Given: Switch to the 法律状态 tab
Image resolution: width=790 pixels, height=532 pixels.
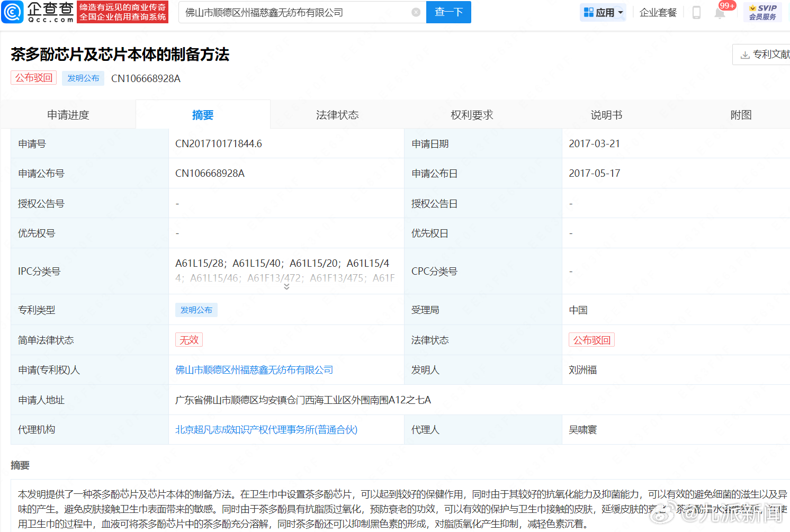Looking at the screenshot, I should coord(337,115).
